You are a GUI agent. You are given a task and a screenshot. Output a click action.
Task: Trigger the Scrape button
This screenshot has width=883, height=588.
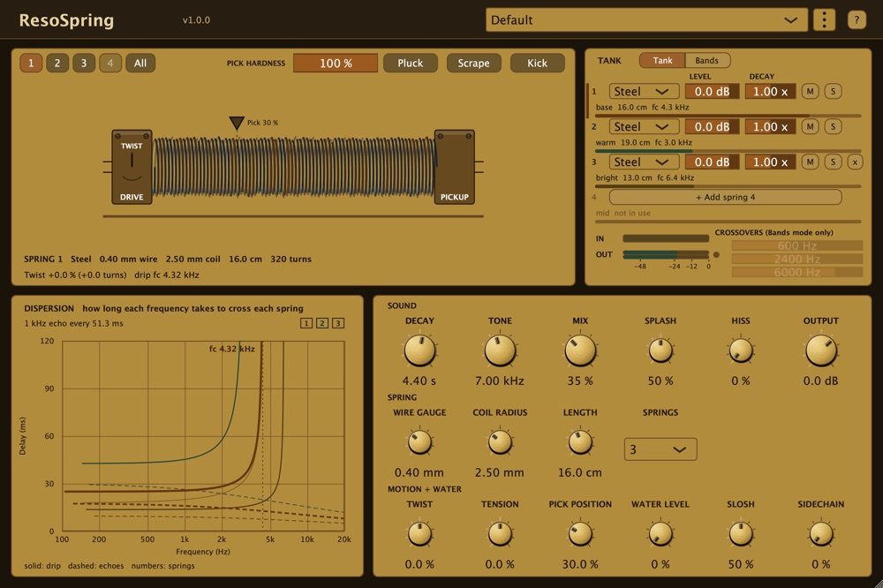click(473, 63)
